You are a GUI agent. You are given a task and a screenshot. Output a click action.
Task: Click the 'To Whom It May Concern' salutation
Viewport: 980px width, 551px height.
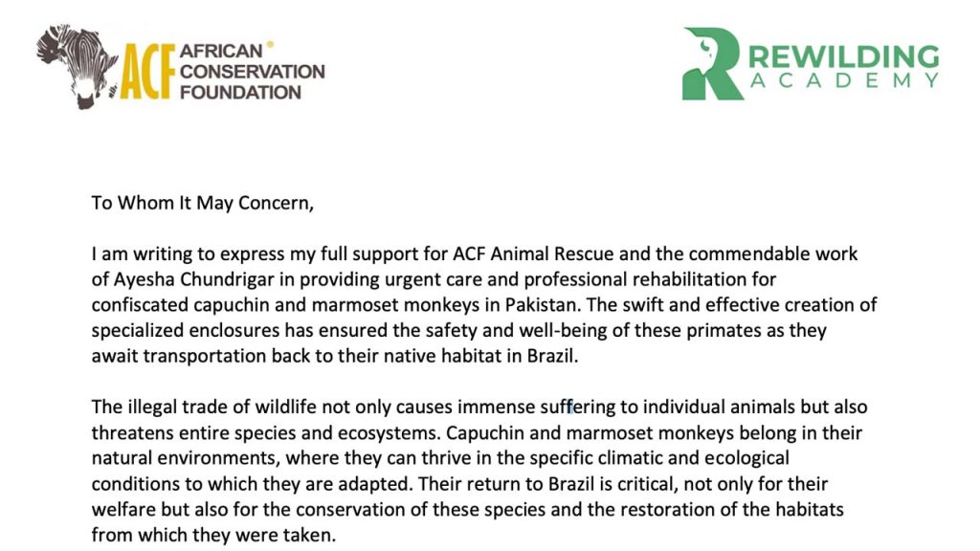(203, 203)
